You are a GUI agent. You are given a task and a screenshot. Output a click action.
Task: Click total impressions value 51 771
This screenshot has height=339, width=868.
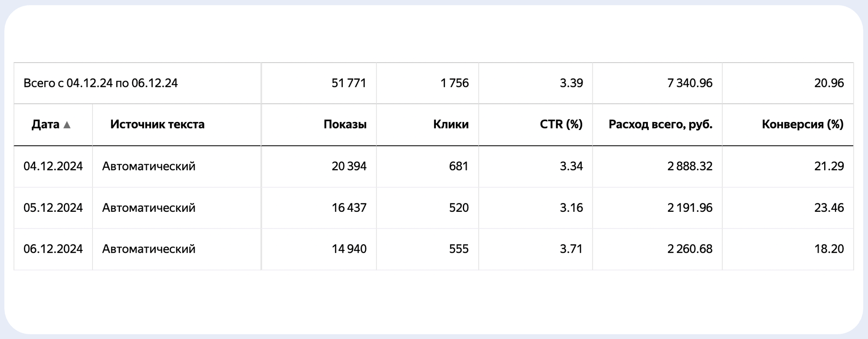348,83
